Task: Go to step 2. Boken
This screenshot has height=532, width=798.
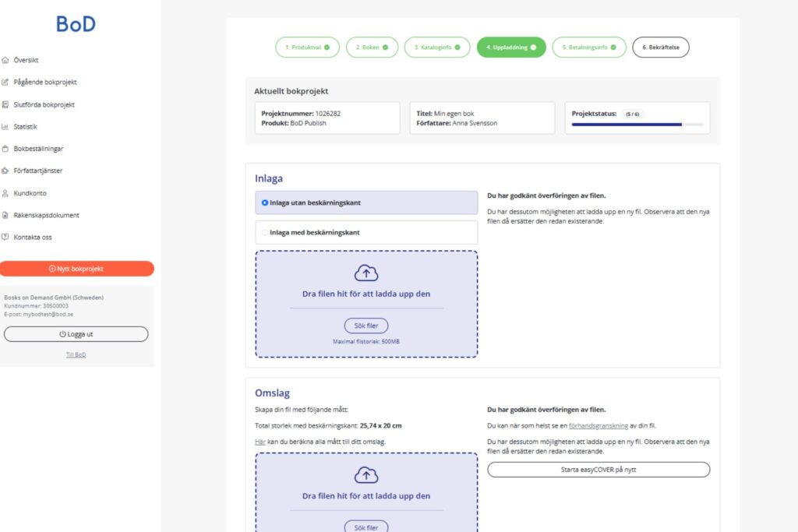Action: [372, 48]
